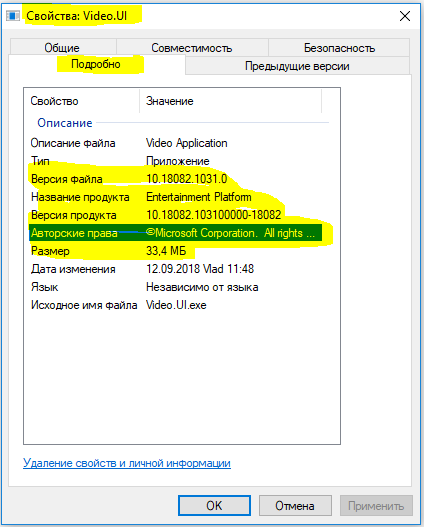Select the Версия файла label

point(67,179)
